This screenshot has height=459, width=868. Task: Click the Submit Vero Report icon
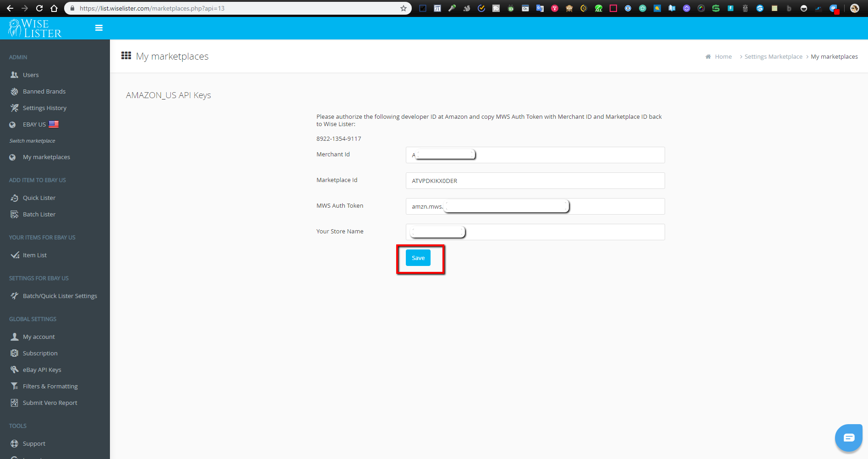14,403
